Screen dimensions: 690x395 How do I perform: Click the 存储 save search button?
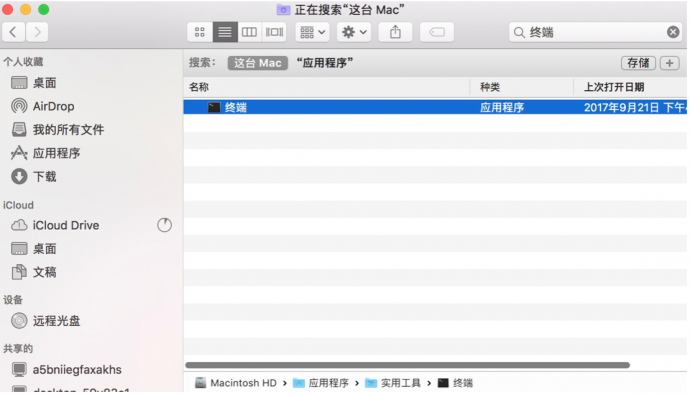coord(638,63)
